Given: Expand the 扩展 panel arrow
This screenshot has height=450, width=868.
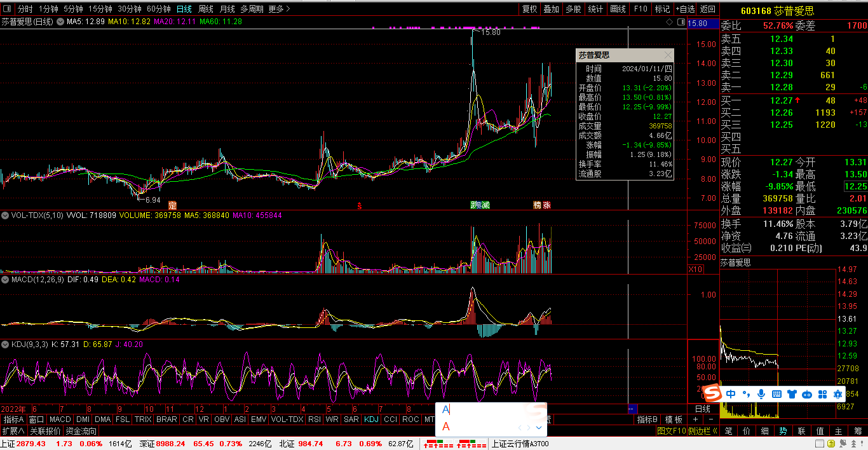Looking at the screenshot, I should (13, 431).
